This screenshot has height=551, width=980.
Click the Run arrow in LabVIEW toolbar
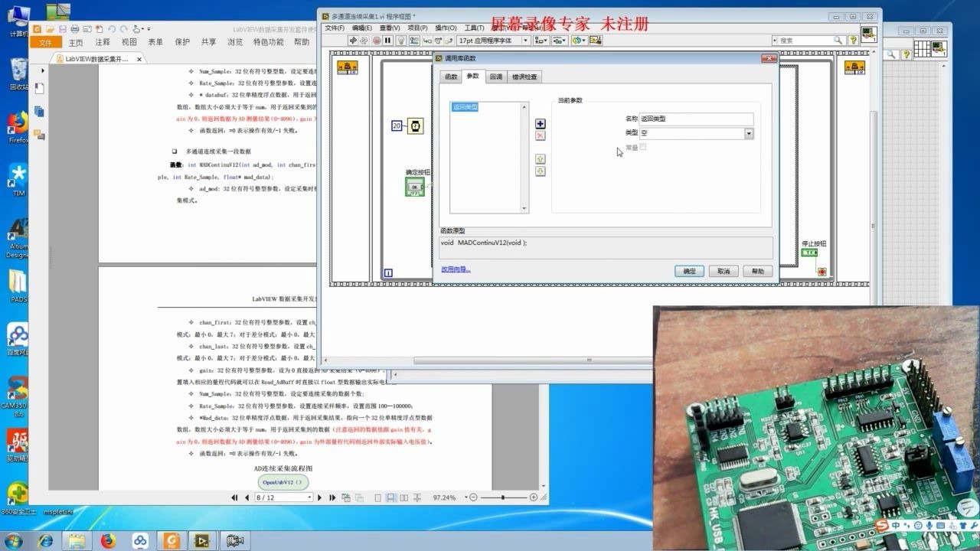(x=354, y=40)
